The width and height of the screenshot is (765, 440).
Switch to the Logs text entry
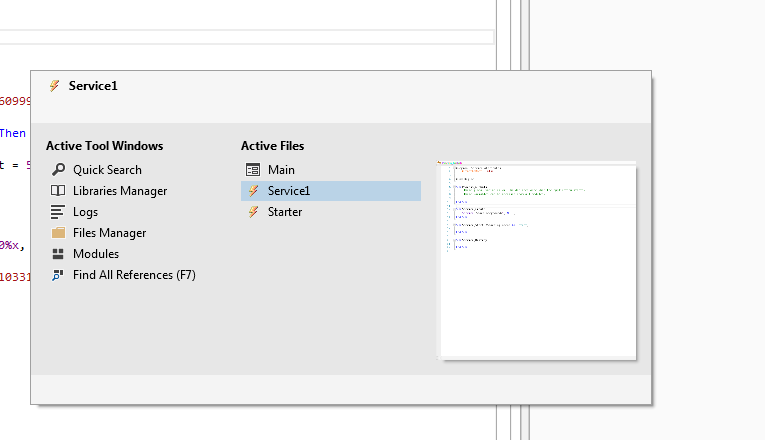85,212
